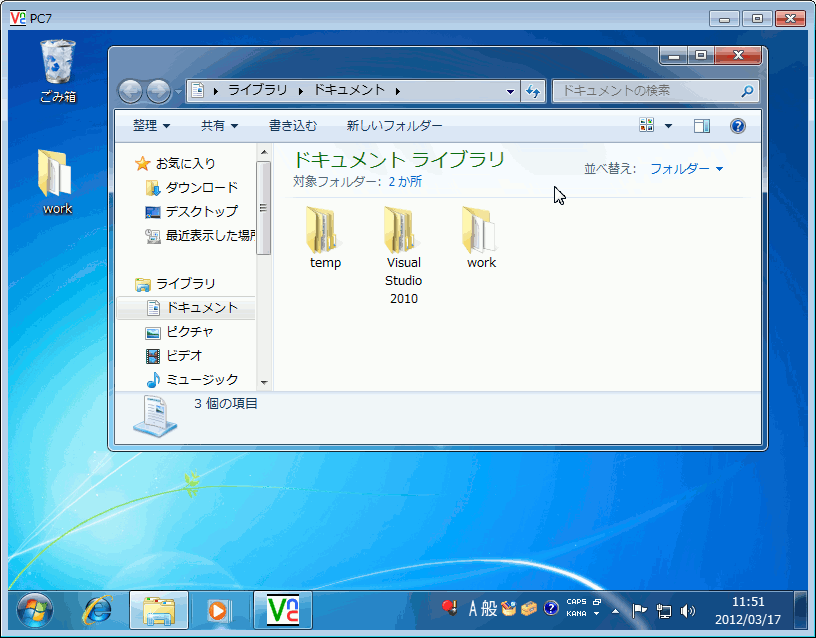
Task: Open the Recycle Bin desktop icon
Action: pyautogui.click(x=57, y=63)
